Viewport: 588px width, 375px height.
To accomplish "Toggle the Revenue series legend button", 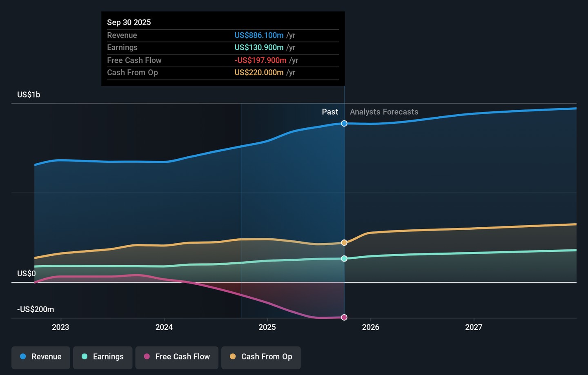I will click(41, 357).
